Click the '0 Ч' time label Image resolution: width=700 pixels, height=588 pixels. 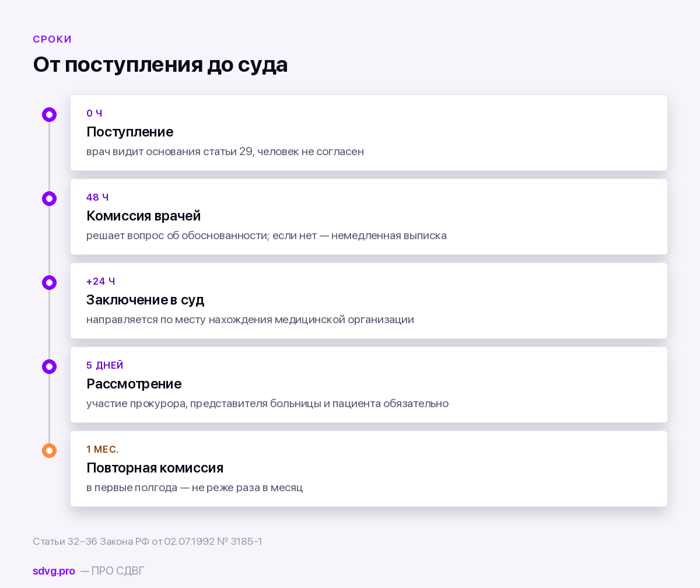pos(94,113)
